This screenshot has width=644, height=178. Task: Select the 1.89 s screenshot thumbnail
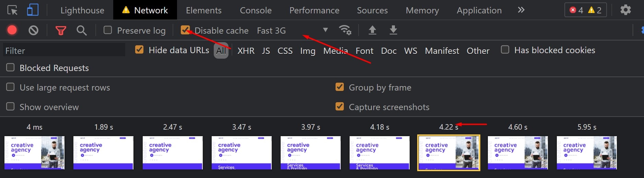pyautogui.click(x=103, y=153)
